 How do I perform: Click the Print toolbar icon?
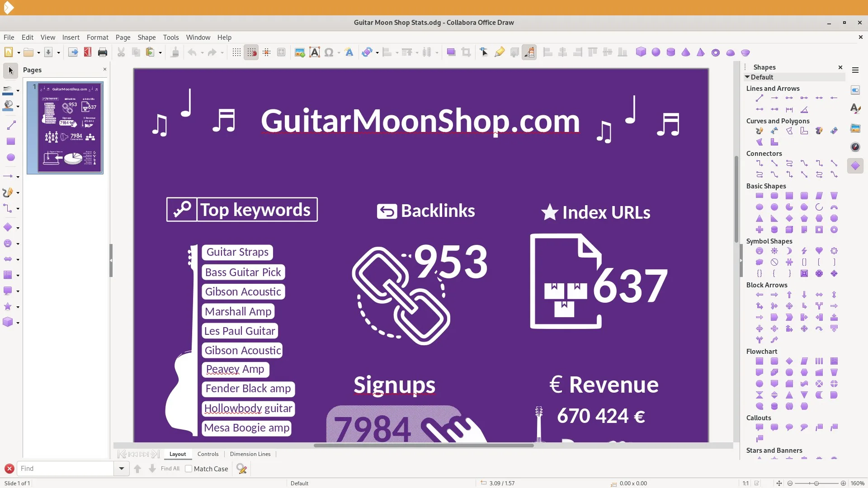103,52
